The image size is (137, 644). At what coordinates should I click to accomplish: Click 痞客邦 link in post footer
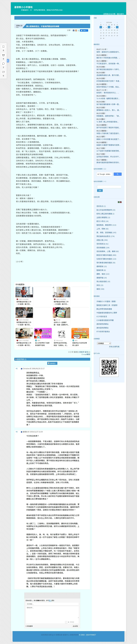(82, 352)
